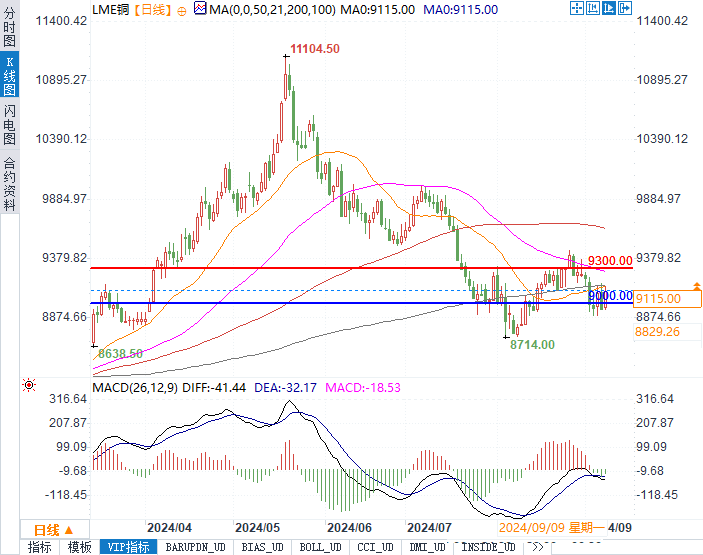Click the 2024/07 date label
The width and height of the screenshot is (703, 555).
point(430,528)
